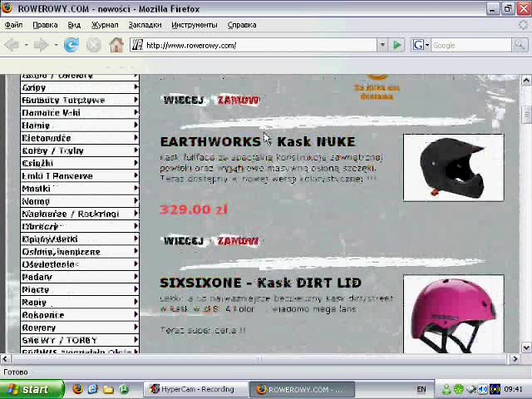The height and width of the screenshot is (399, 532).
Task: Open the Журнал menu
Action: click(x=105, y=25)
